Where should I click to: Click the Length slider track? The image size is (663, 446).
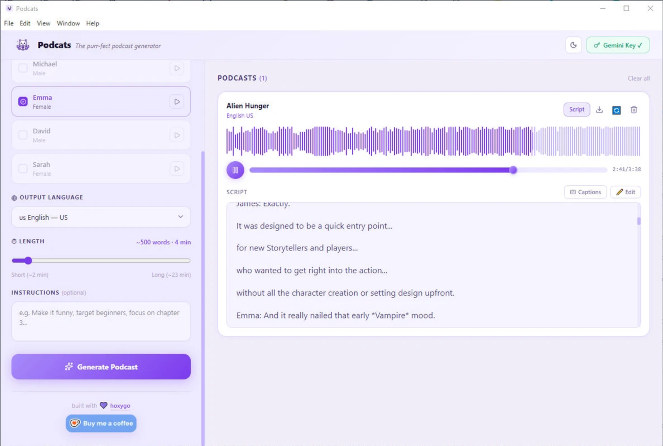coord(100,260)
